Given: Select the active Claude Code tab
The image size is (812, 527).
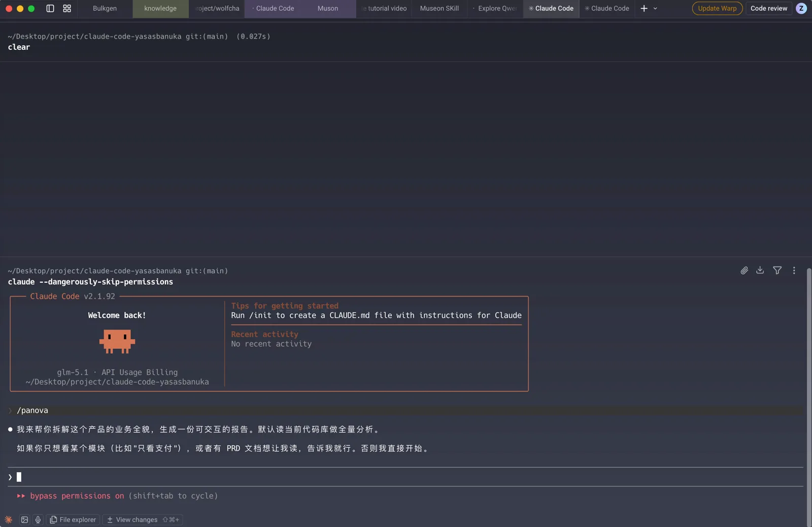Looking at the screenshot, I should coord(551,8).
